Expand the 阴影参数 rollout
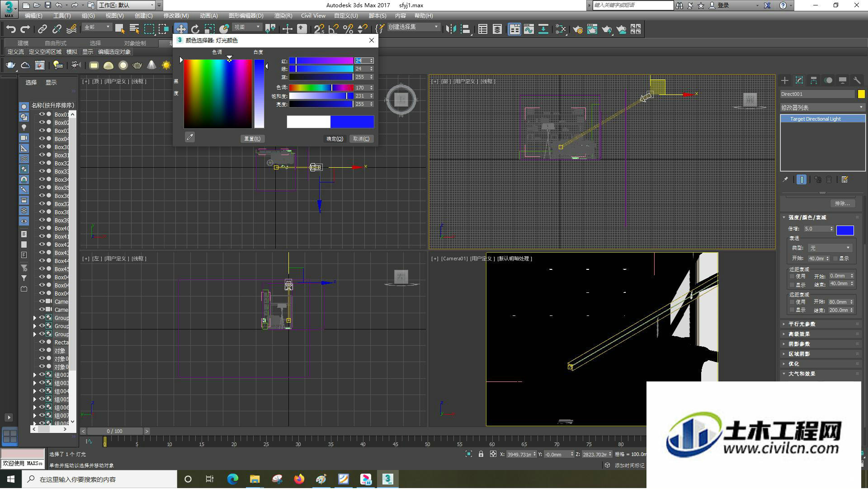Screen dimensions: 868x489 click(821, 344)
